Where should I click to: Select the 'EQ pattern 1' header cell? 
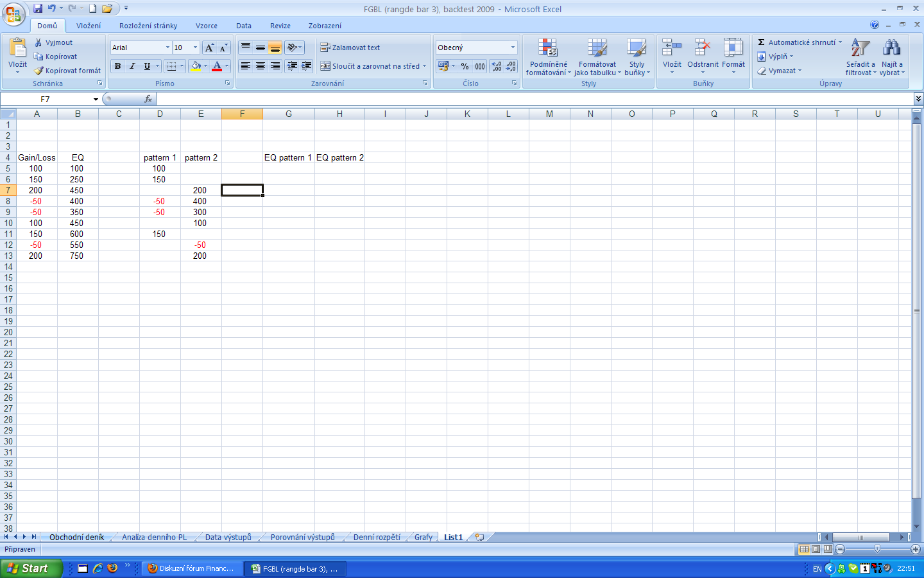[x=288, y=157]
